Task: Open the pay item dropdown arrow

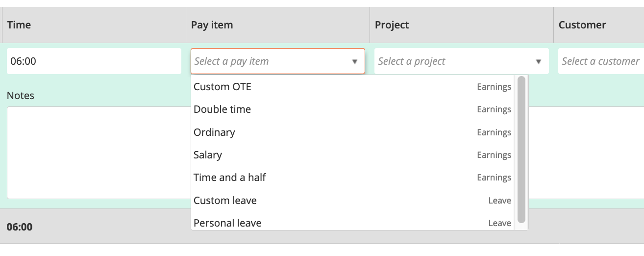Action: (x=355, y=62)
